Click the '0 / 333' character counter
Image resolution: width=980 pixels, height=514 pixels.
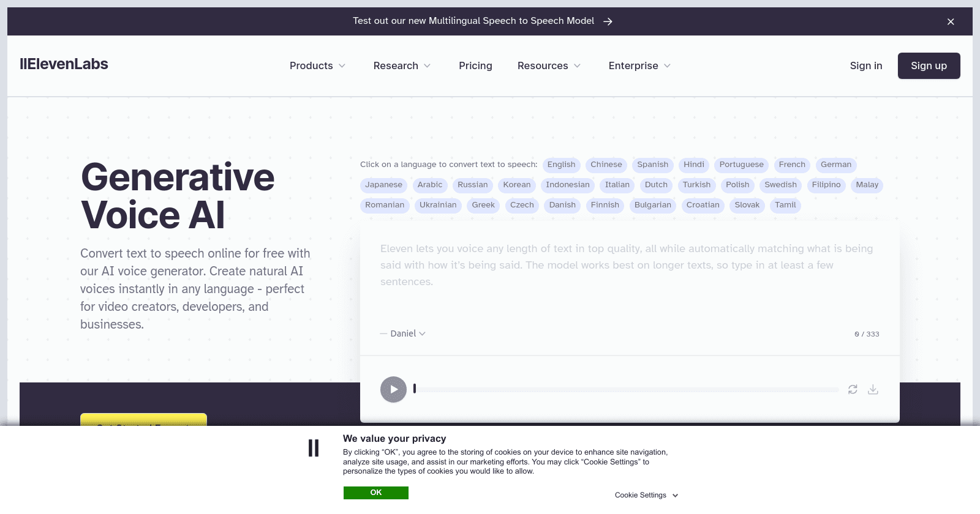867,334
